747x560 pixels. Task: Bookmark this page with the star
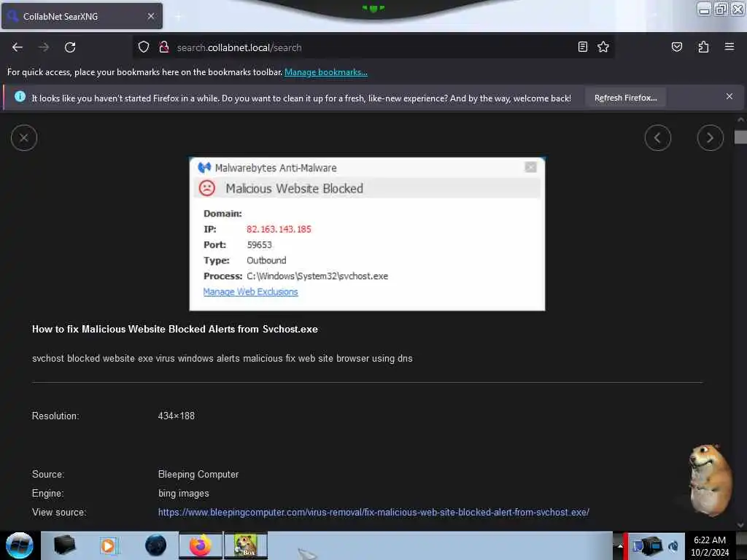[603, 47]
